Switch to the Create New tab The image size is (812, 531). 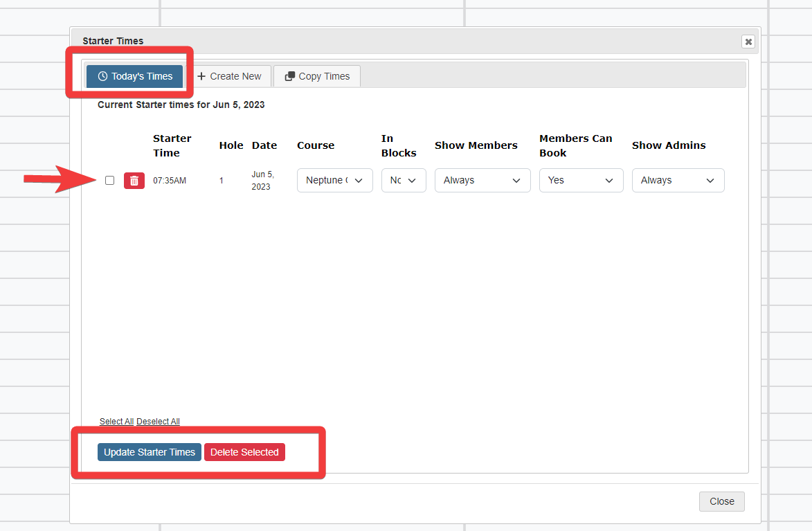click(230, 76)
